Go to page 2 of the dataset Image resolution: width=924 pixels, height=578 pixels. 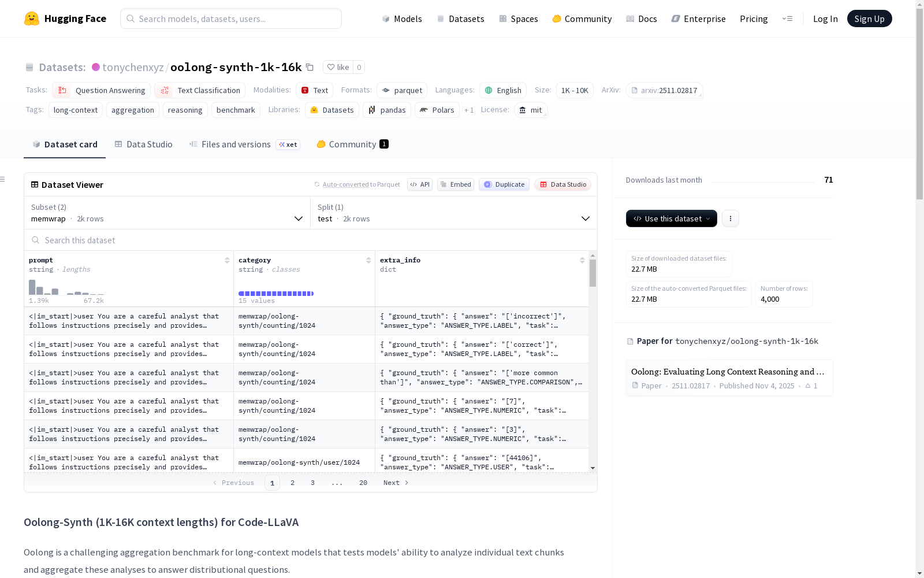point(293,483)
